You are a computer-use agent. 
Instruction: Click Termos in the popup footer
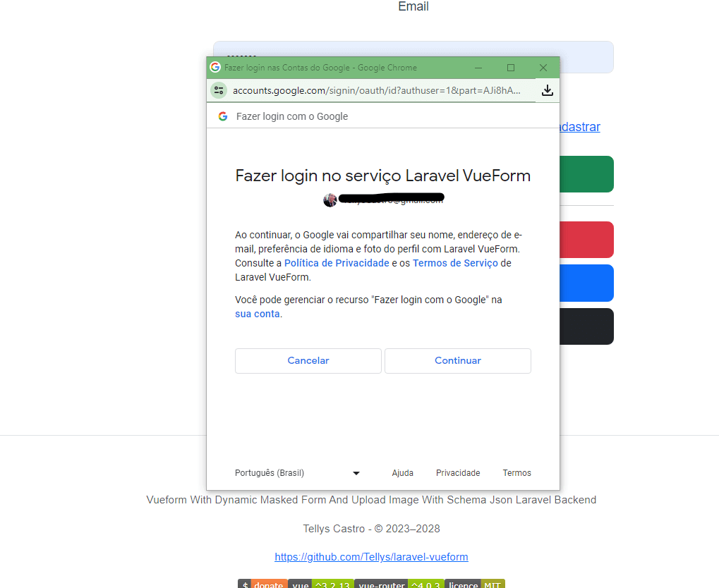[x=516, y=473]
